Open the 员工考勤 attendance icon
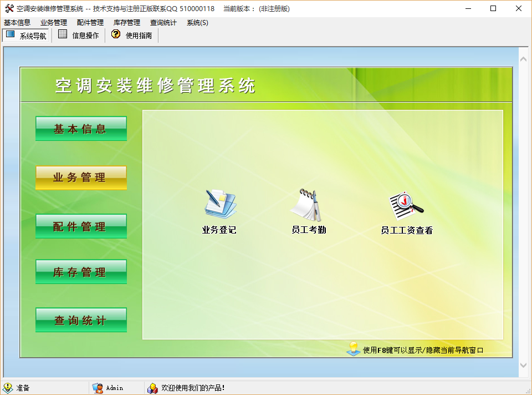The height and width of the screenshot is (395, 532). (308, 205)
